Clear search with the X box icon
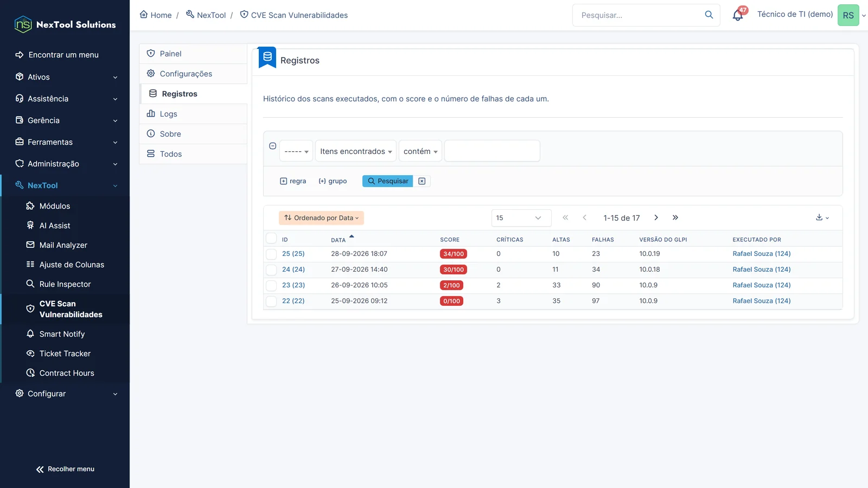Viewport: 868px width, 488px height. click(422, 181)
